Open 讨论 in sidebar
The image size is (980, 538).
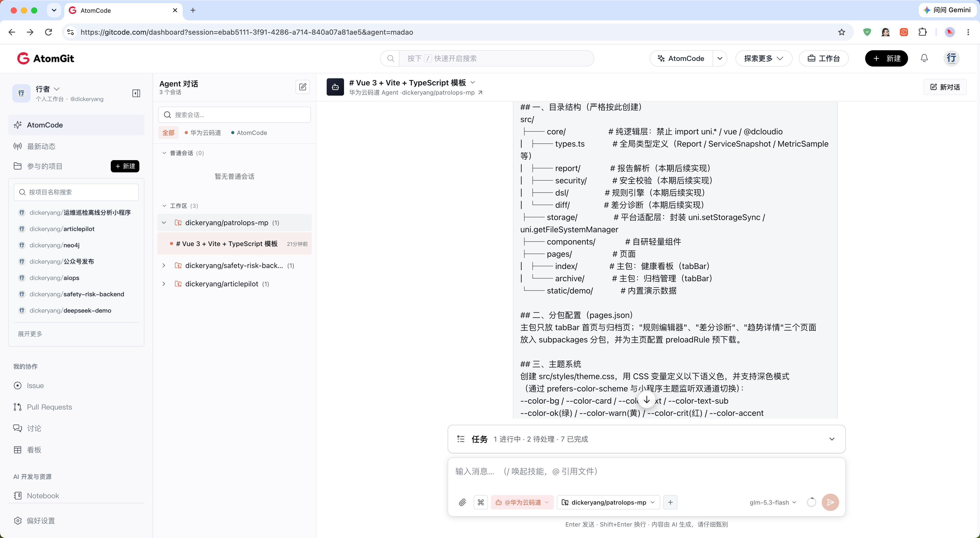click(34, 428)
